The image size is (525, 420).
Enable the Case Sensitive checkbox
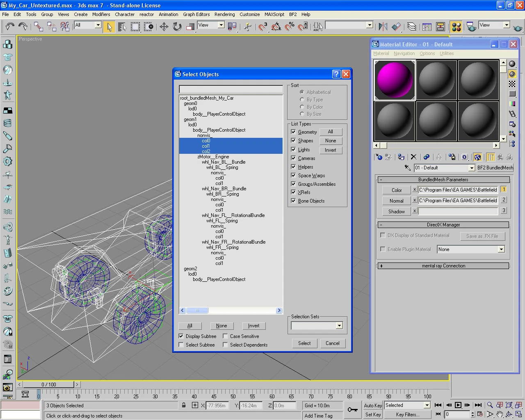[x=225, y=336]
